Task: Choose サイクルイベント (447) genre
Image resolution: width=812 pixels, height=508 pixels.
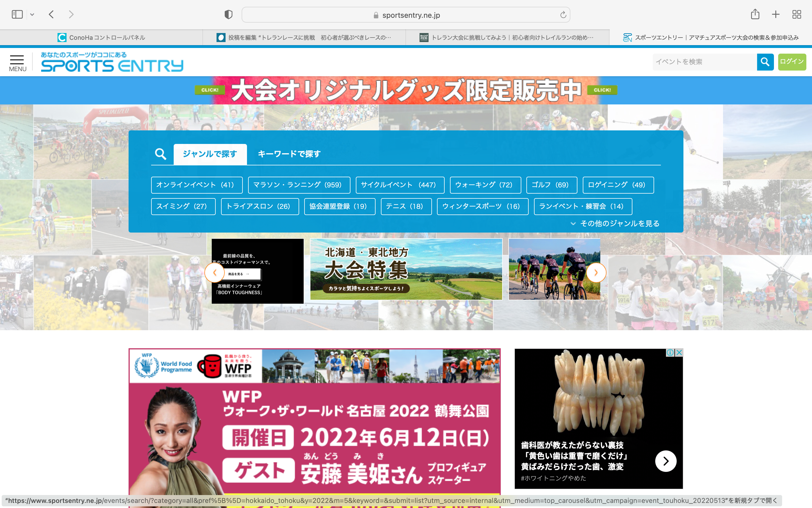Action: (x=400, y=185)
